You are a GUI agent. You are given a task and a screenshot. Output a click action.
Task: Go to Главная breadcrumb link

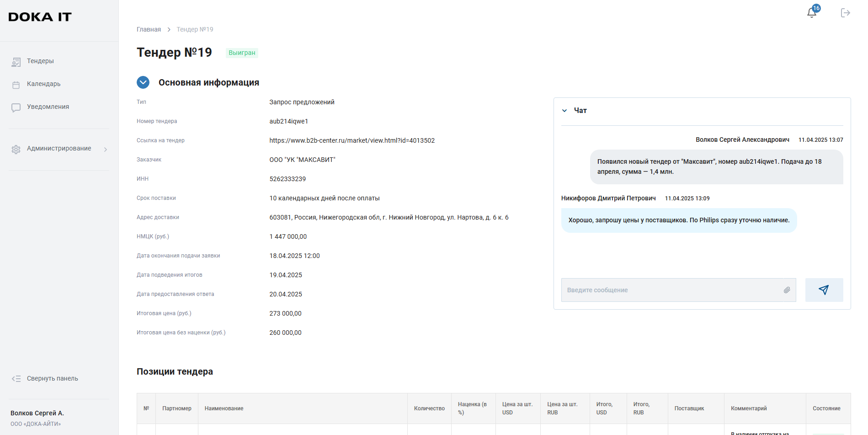pyautogui.click(x=149, y=29)
